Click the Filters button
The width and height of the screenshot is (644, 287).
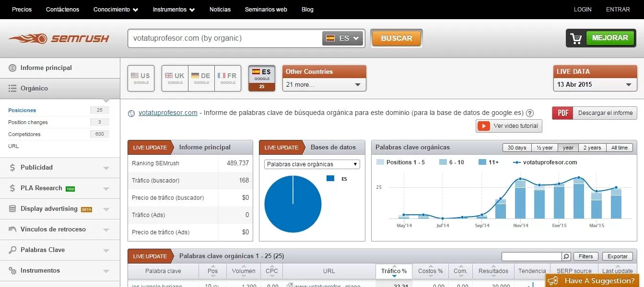[x=586, y=256]
